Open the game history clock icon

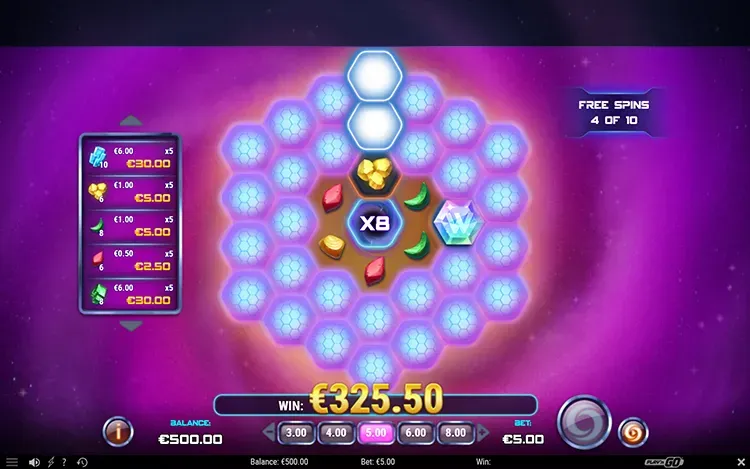click(82, 462)
